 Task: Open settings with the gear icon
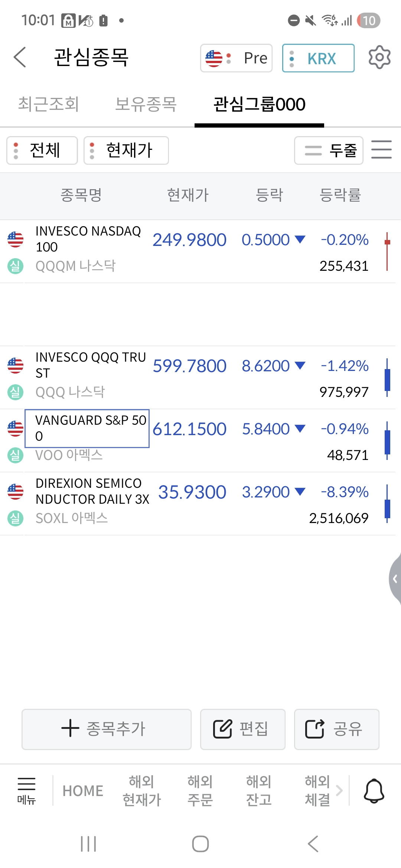click(379, 57)
